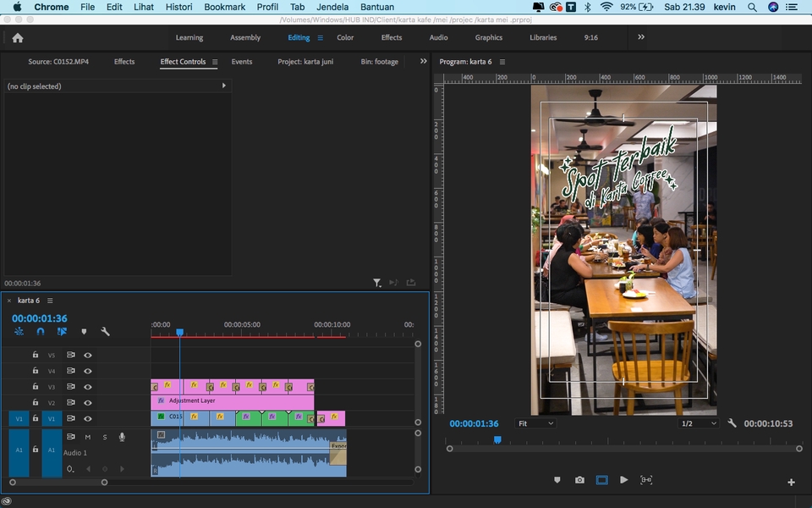Toggle insert sequences as nests in timeline

coord(19,331)
